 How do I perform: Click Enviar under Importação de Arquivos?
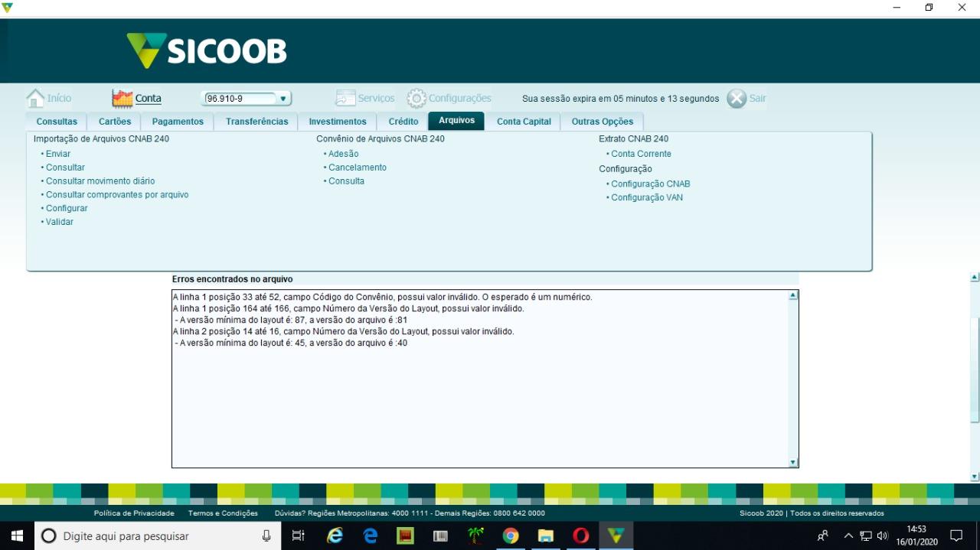(58, 154)
